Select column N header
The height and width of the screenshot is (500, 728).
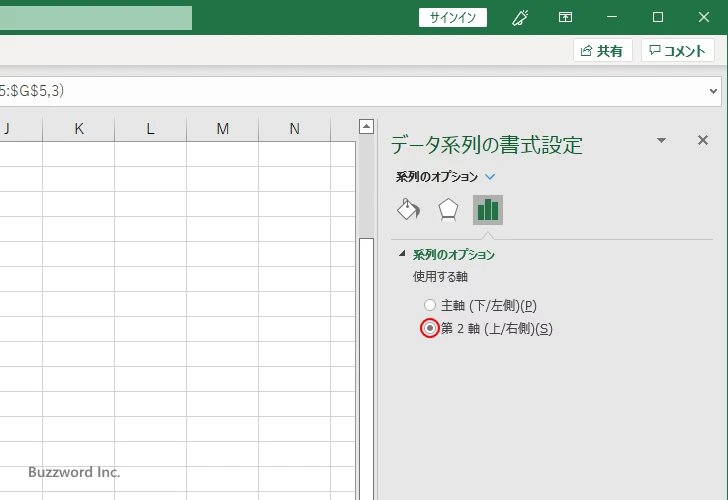295,129
